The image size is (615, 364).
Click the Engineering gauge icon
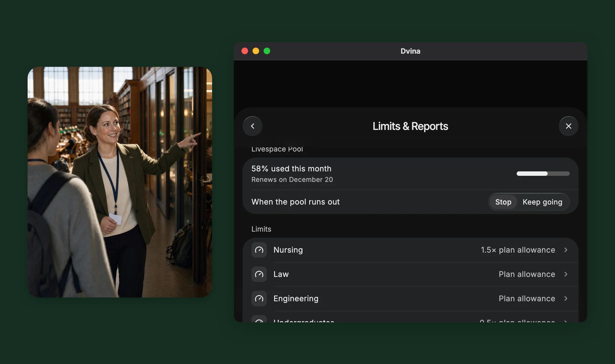click(x=259, y=299)
